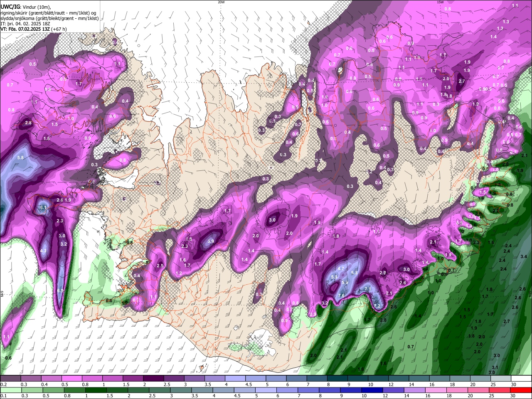Click the 4.7 precipitation value on map
This screenshot has height=399, width=532.
point(341,268)
